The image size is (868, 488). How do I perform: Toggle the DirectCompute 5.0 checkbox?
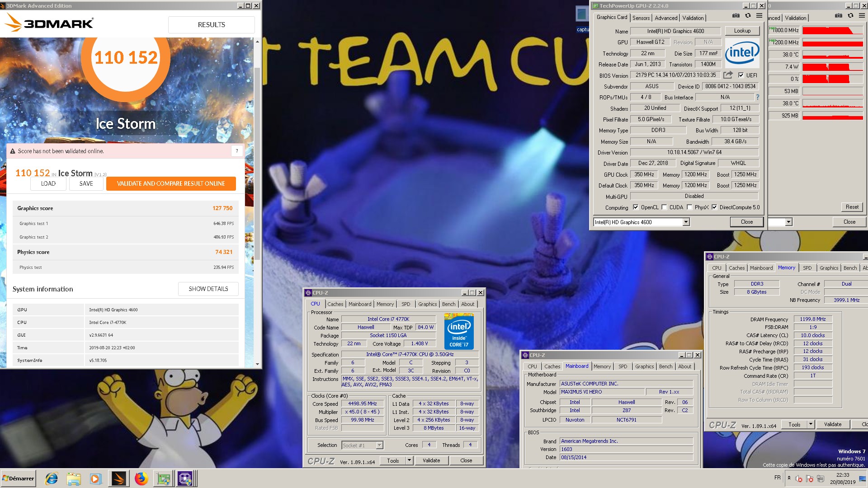[714, 207]
